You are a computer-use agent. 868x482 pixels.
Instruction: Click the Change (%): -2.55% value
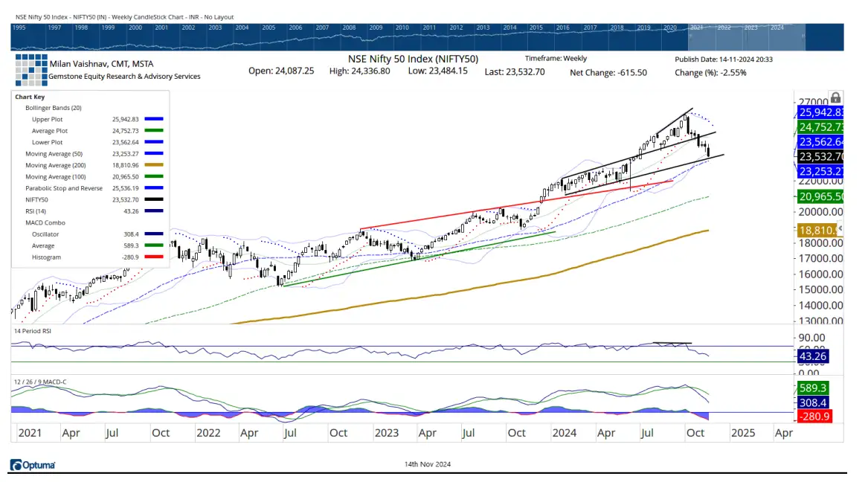pyautogui.click(x=710, y=72)
